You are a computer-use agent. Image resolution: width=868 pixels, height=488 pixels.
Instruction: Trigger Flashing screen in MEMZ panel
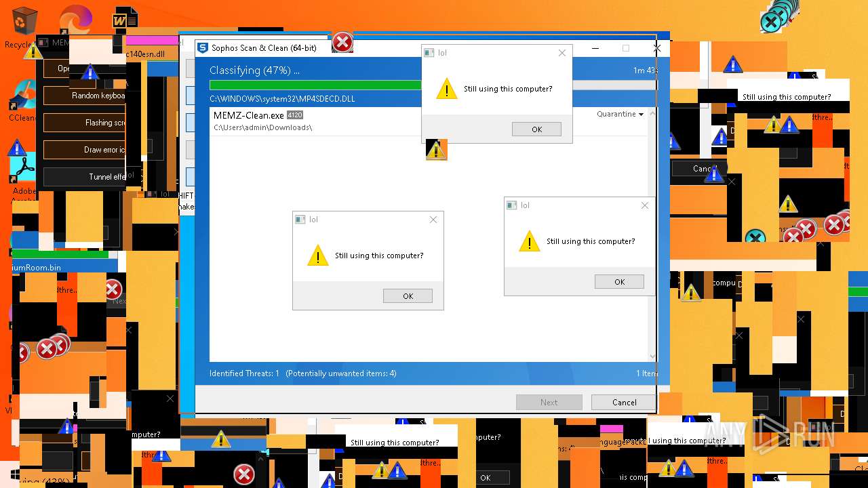click(x=85, y=123)
